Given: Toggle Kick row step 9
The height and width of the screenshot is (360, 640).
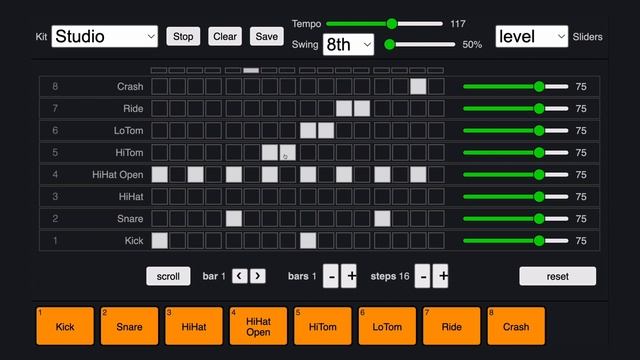Looking at the screenshot, I should point(308,241).
